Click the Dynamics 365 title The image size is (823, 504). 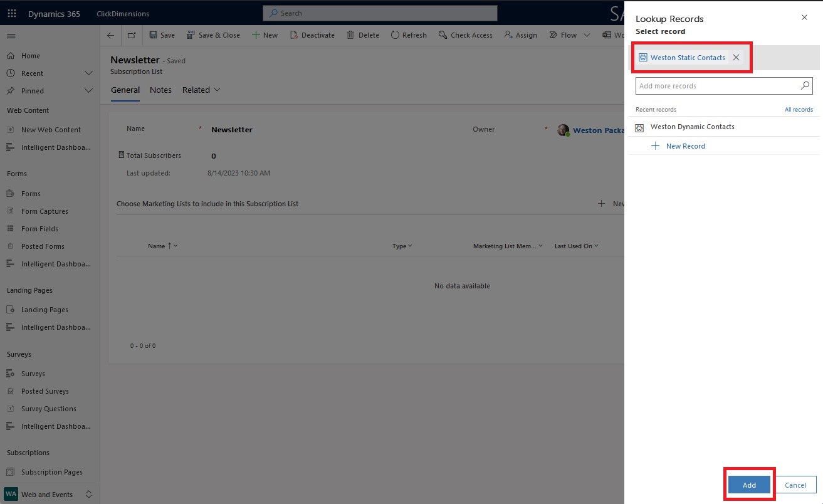pyautogui.click(x=54, y=14)
